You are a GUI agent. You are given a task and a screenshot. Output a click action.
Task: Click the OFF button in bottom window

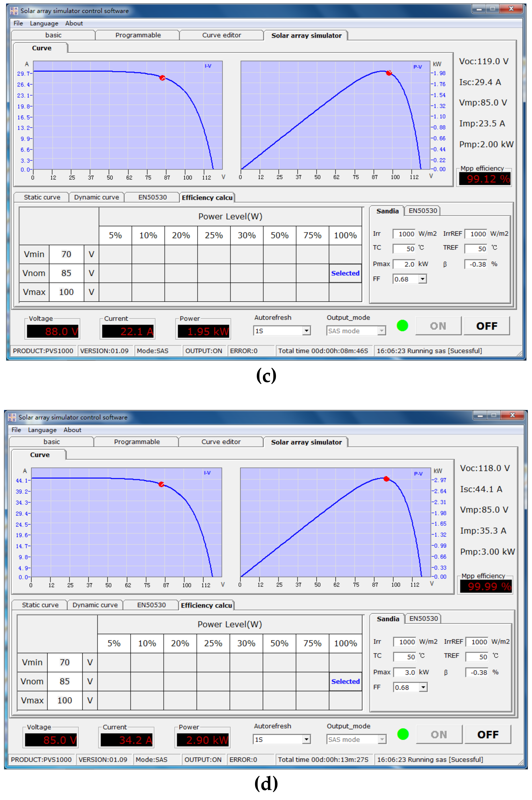(x=488, y=734)
